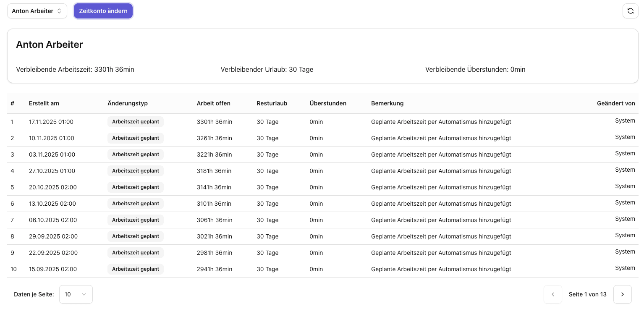Click the 'Überstunden' column header
The height and width of the screenshot is (309, 644).
328,103
